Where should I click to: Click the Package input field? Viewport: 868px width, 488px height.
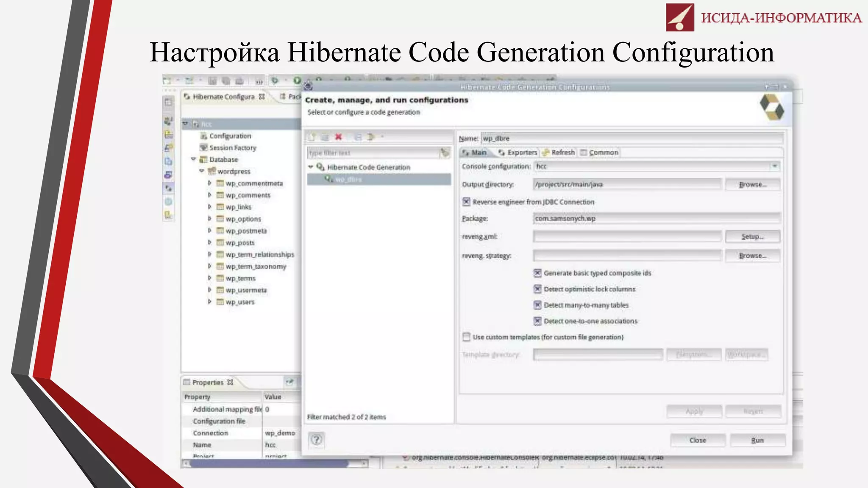(657, 218)
